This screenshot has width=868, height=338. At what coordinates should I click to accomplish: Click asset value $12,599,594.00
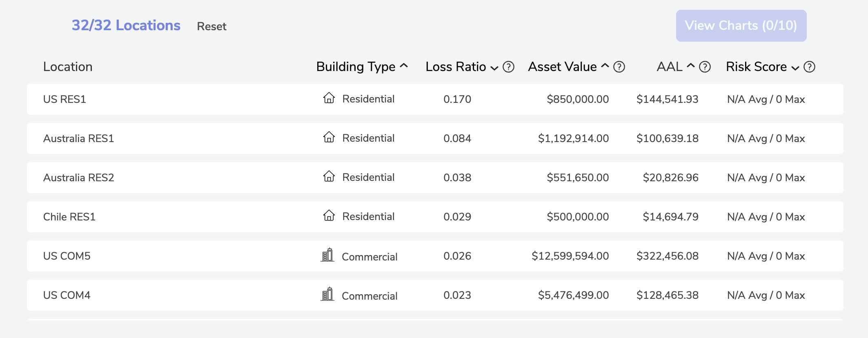point(570,256)
